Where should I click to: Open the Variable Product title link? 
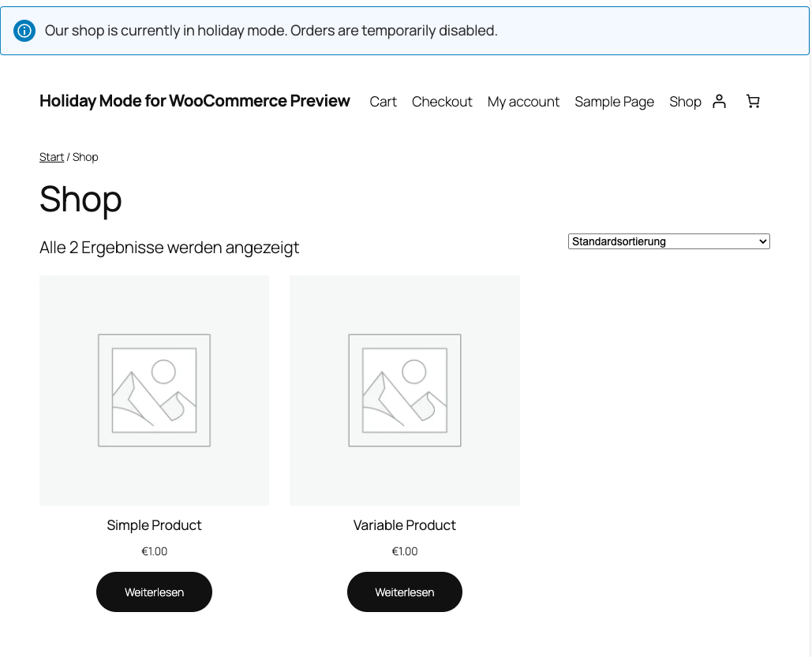[x=405, y=525]
